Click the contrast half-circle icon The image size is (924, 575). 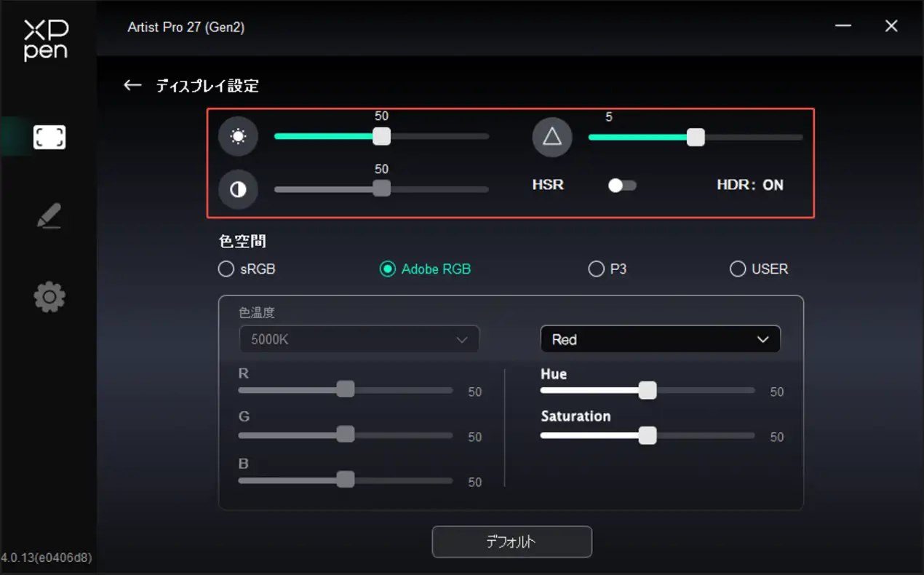[x=238, y=189]
